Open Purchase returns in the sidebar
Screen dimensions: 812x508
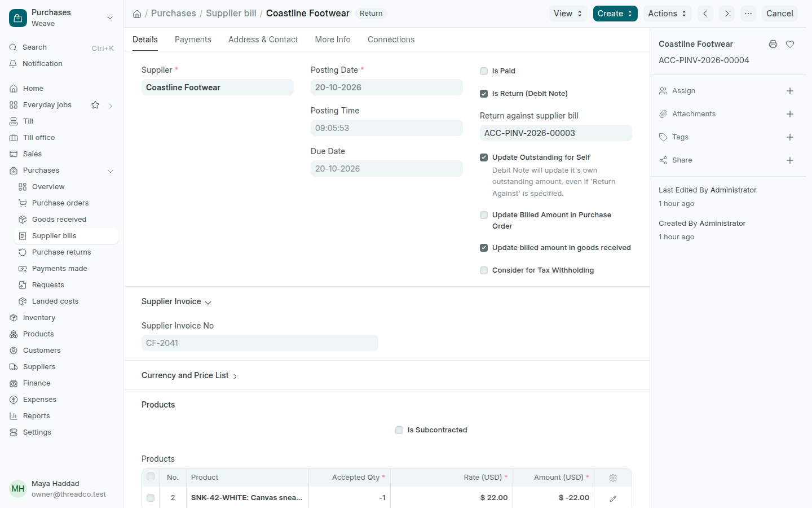tap(61, 252)
